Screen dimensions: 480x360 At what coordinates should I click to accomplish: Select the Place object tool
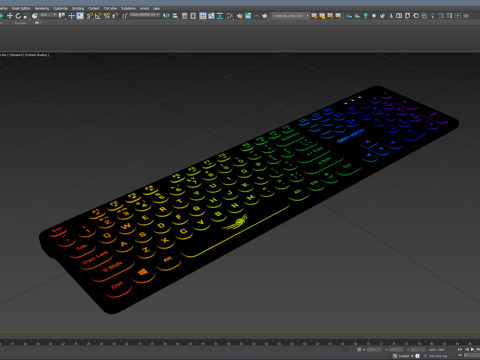point(35,16)
